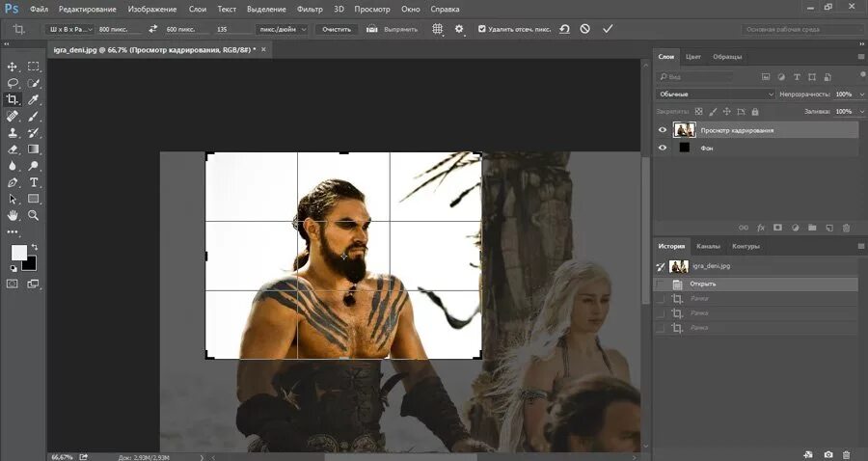Toggle lock transparent pixels

click(699, 111)
